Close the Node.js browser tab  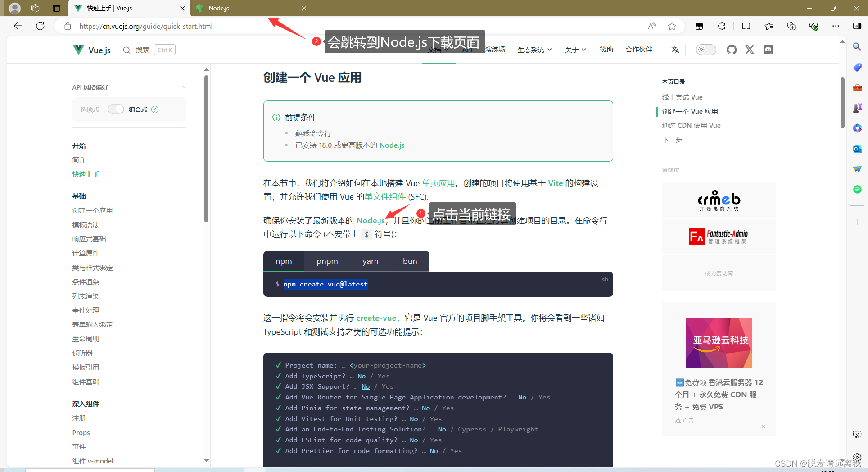tap(304, 8)
